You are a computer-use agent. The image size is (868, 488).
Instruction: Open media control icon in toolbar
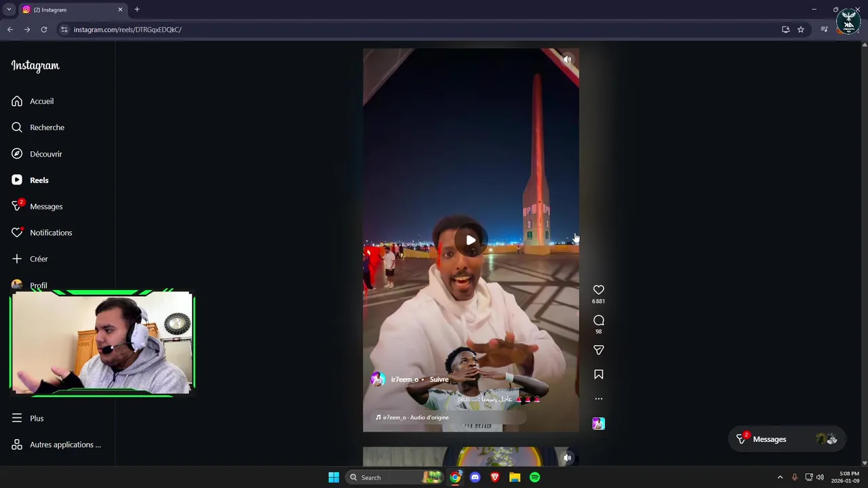tap(824, 30)
